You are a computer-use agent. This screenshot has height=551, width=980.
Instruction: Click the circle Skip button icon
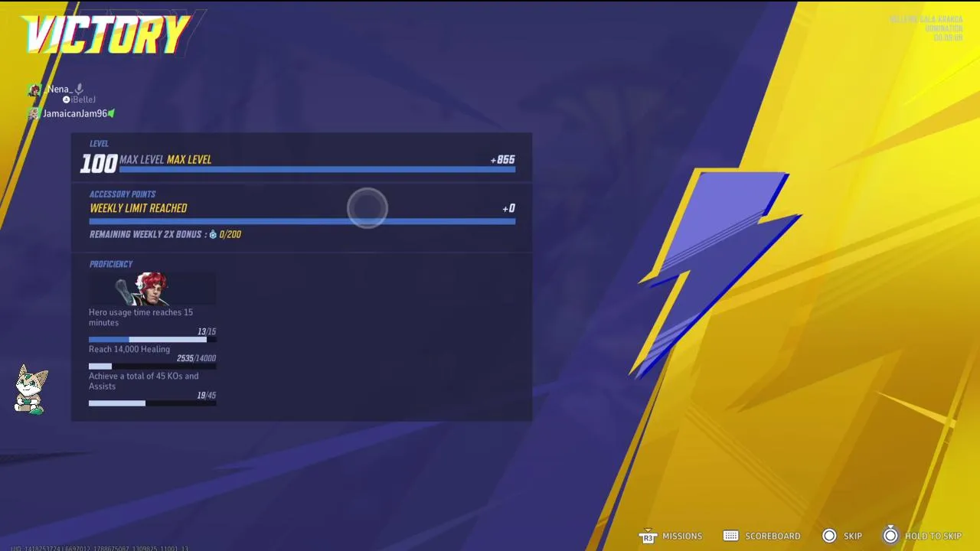pyautogui.click(x=829, y=536)
